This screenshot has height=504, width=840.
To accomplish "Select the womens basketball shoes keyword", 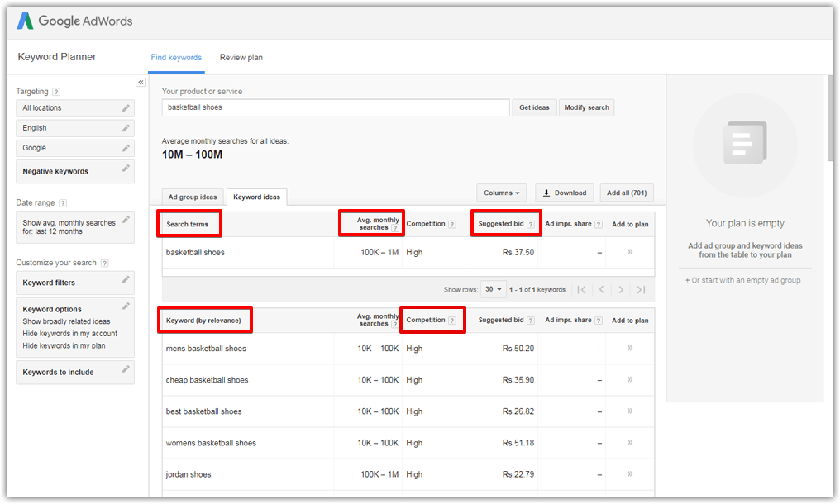I will pos(211,443).
